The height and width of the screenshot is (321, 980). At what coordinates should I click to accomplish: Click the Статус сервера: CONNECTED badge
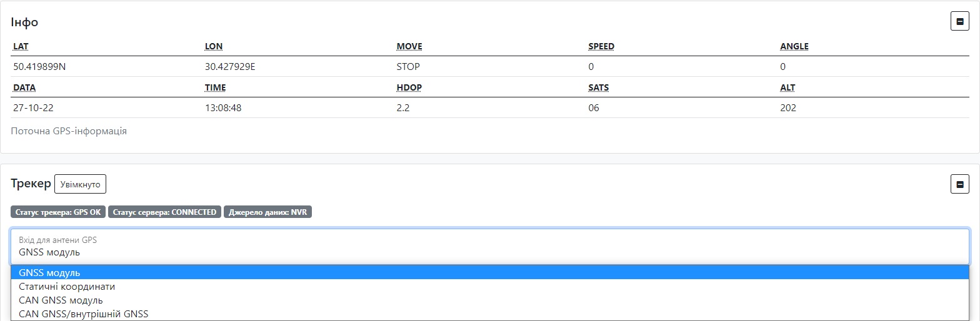(164, 212)
